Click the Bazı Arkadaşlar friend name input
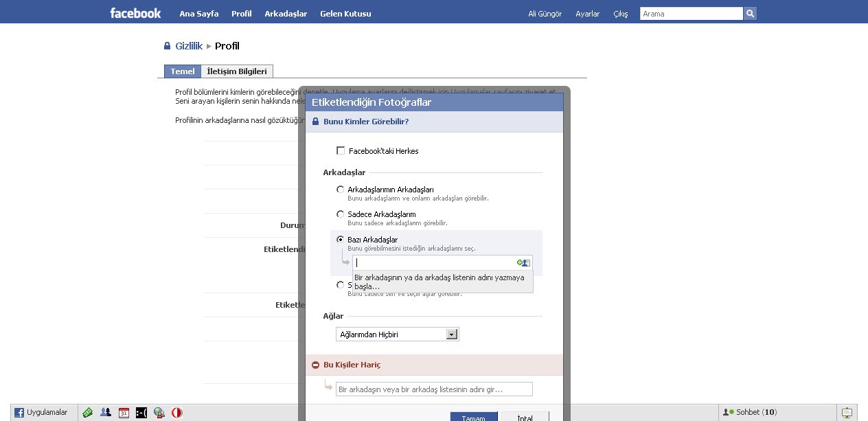Viewport: 868px width, 421px height. tap(443, 262)
